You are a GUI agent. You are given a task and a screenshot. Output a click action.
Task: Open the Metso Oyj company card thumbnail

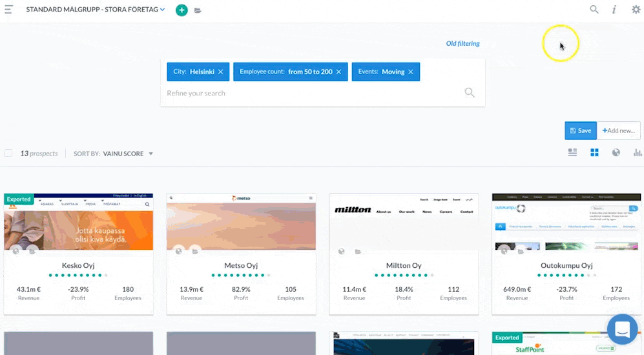click(241, 221)
